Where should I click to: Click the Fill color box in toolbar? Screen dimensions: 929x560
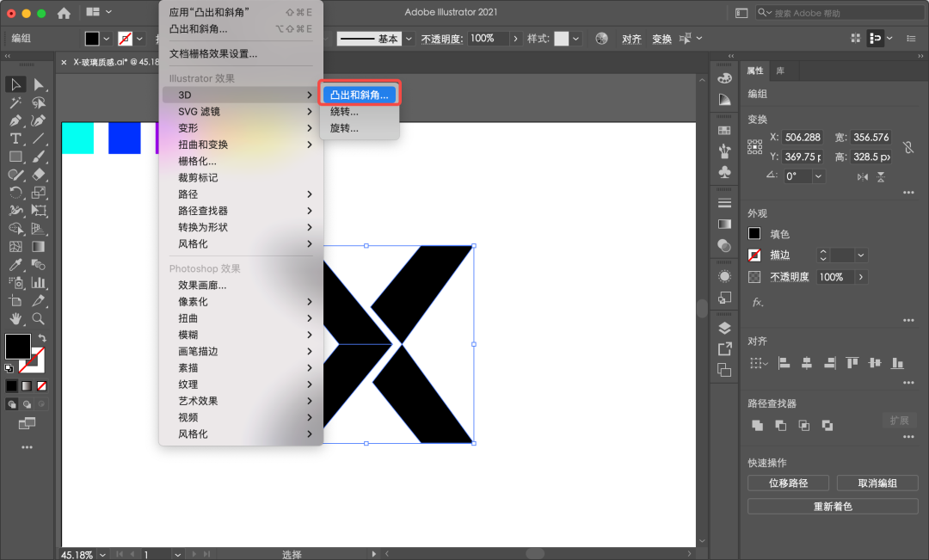[x=18, y=347]
